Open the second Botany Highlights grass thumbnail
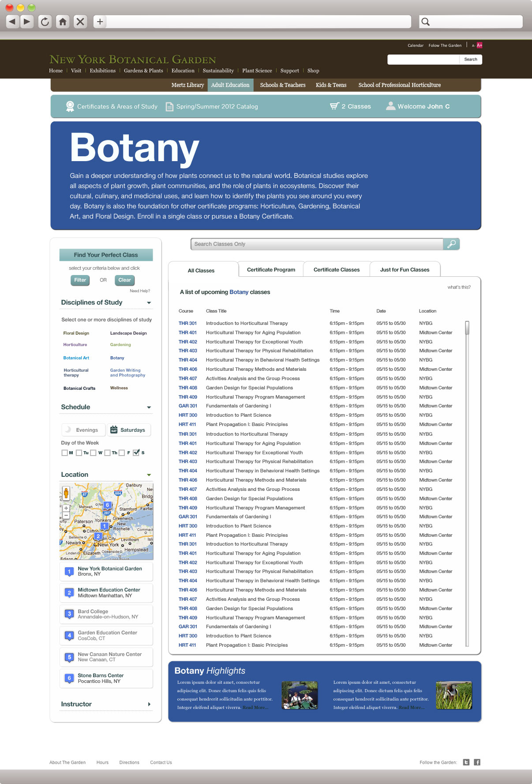532x784 pixels. [454, 695]
